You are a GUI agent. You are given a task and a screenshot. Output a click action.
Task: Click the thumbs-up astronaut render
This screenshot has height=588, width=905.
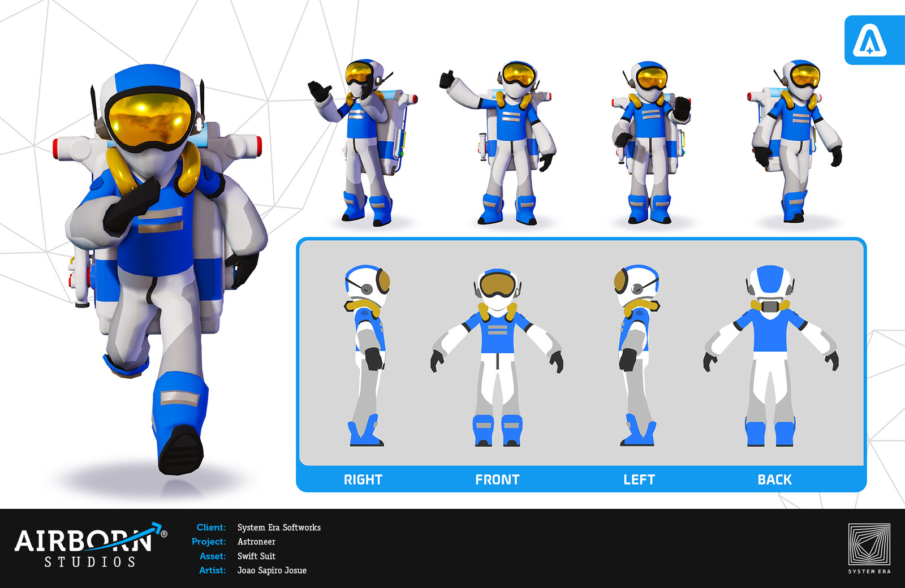coord(498,142)
